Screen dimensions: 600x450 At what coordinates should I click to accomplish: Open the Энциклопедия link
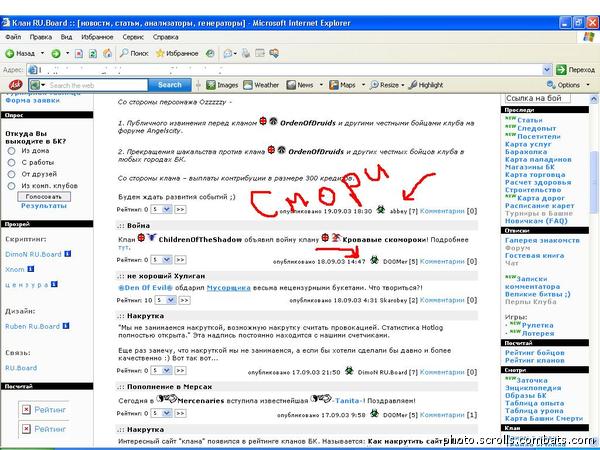coord(533,388)
